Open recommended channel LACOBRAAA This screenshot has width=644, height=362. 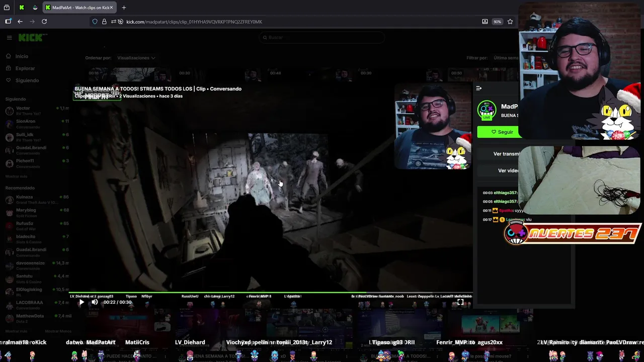pyautogui.click(x=36, y=305)
